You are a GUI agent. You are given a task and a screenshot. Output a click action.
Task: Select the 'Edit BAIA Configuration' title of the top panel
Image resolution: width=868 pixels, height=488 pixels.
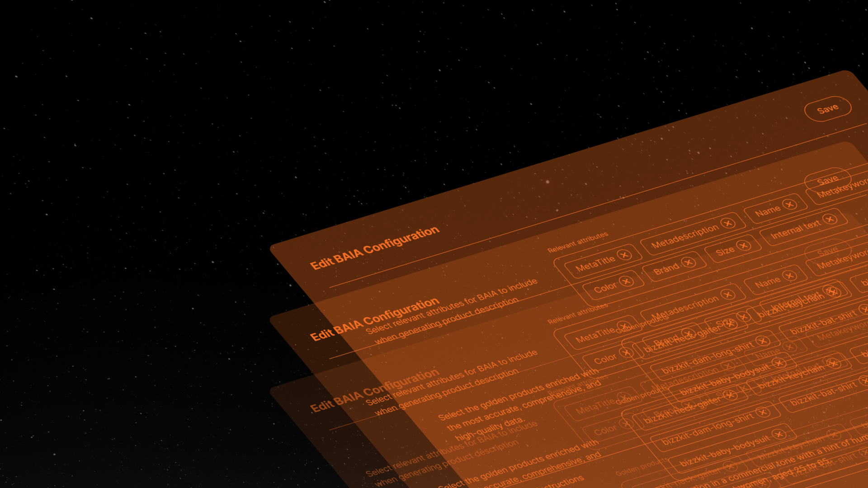[x=375, y=248]
